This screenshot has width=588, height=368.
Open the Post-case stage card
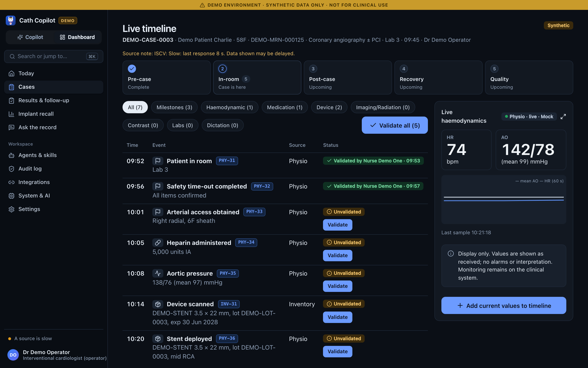tap(348, 77)
